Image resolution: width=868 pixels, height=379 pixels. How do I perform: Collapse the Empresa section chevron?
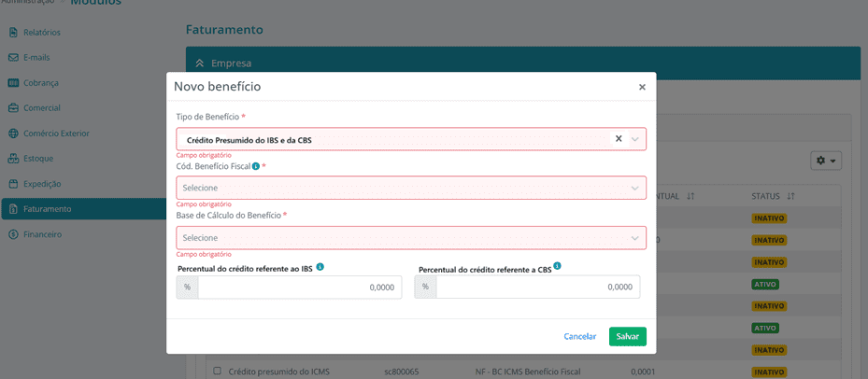[x=200, y=63]
